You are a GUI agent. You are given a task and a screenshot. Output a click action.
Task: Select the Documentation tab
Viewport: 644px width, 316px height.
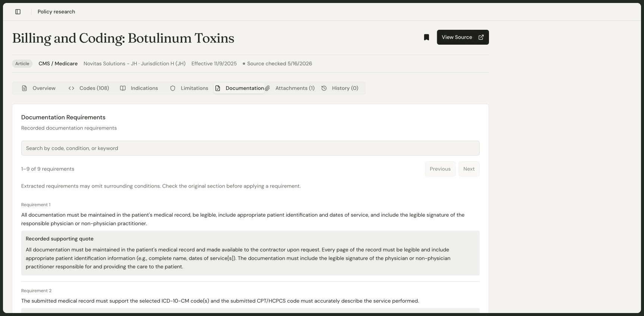[x=239, y=88]
